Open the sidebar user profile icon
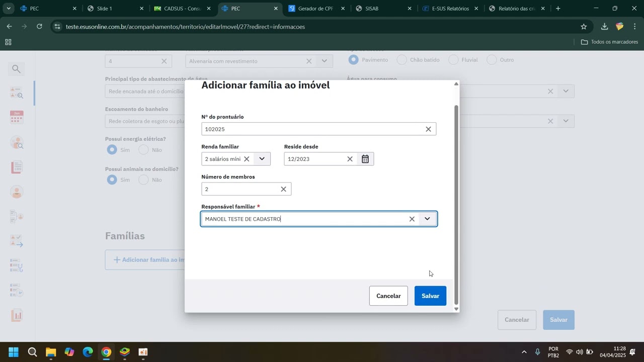 tap(17, 192)
